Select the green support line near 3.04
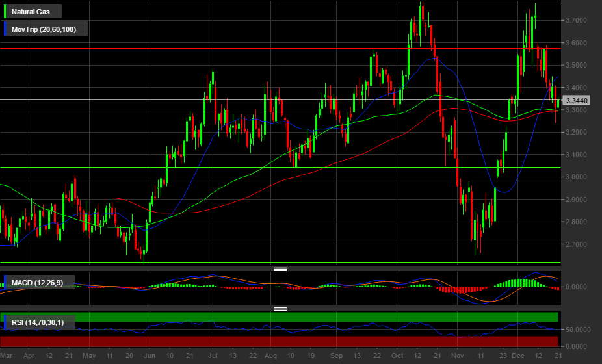Screen dimensions: 602x364 point(280,168)
